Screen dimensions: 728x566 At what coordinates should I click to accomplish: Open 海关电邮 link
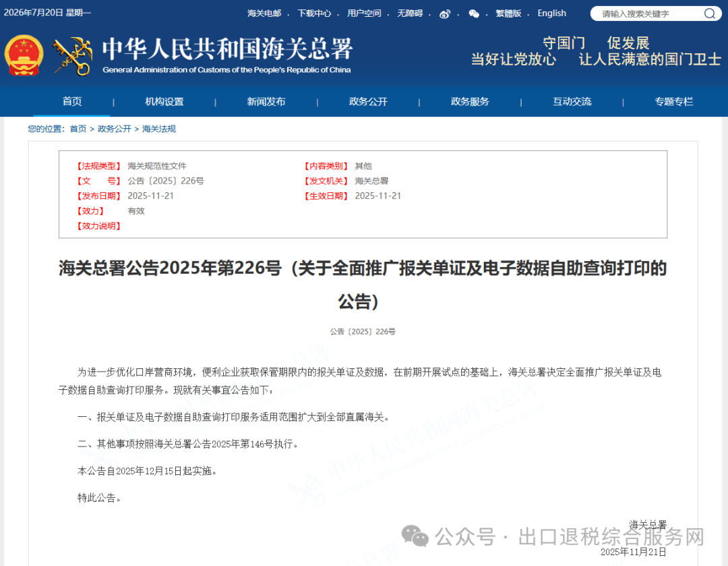pyautogui.click(x=264, y=13)
